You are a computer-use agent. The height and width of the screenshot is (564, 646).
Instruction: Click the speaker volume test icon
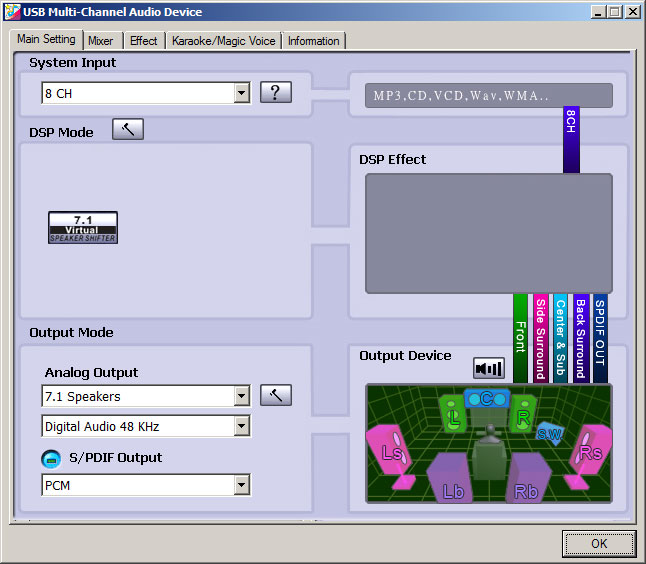tap(489, 368)
